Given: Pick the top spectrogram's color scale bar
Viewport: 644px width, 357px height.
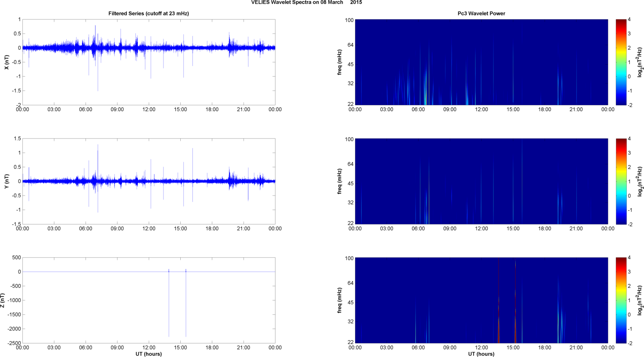Looking at the screenshot, I should (621, 62).
